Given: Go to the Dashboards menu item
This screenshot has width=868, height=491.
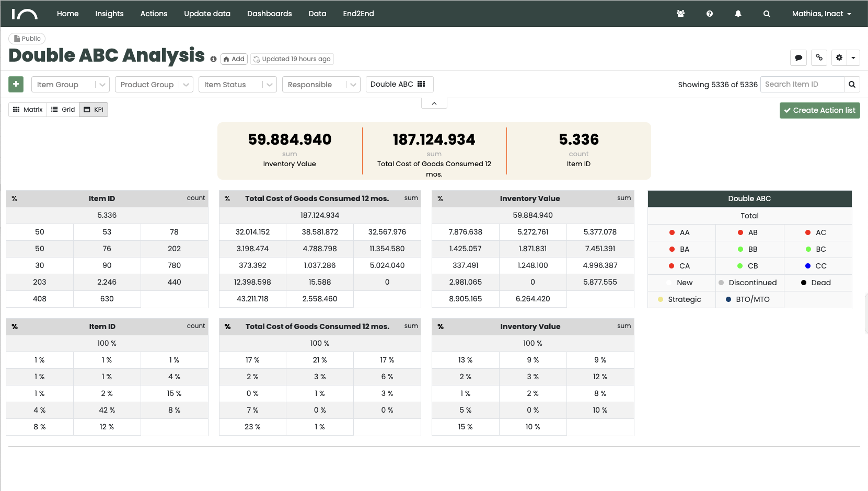Looking at the screenshot, I should click(x=269, y=14).
